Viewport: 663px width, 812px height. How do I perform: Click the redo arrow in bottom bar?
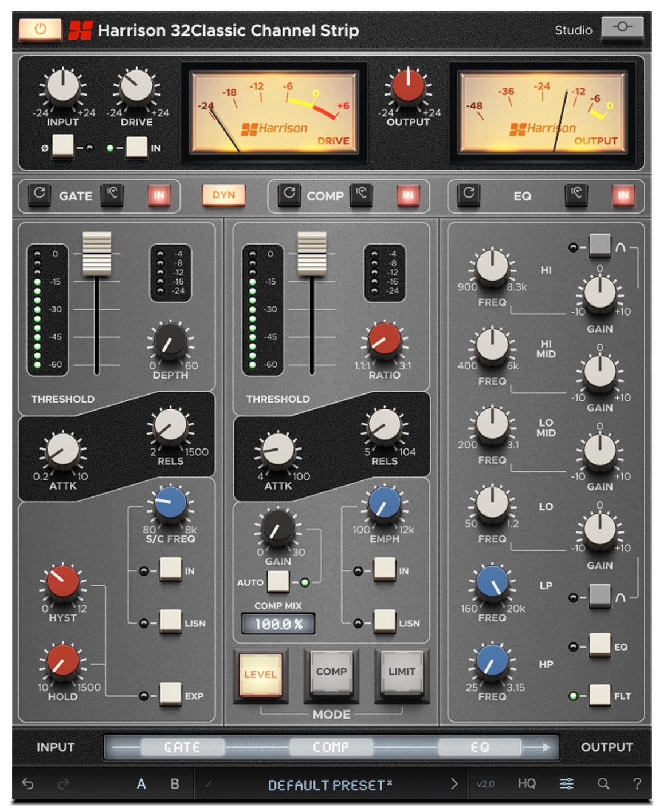click(63, 783)
